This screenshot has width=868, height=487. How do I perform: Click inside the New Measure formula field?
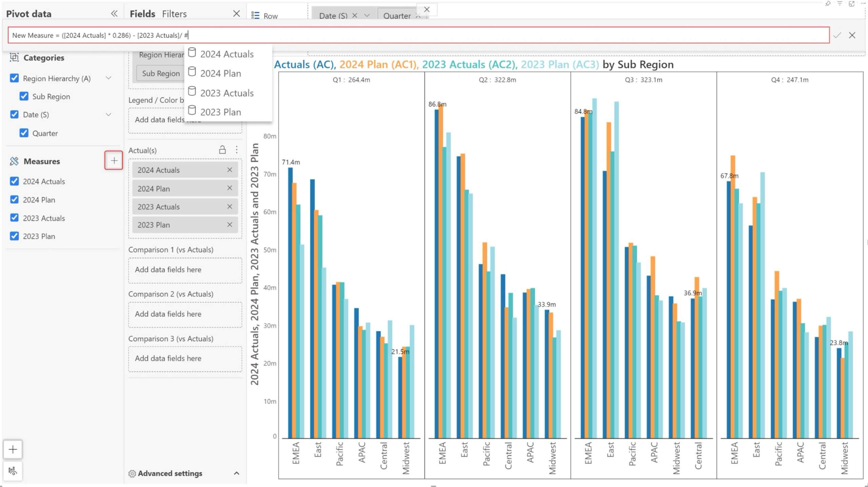[x=407, y=35]
